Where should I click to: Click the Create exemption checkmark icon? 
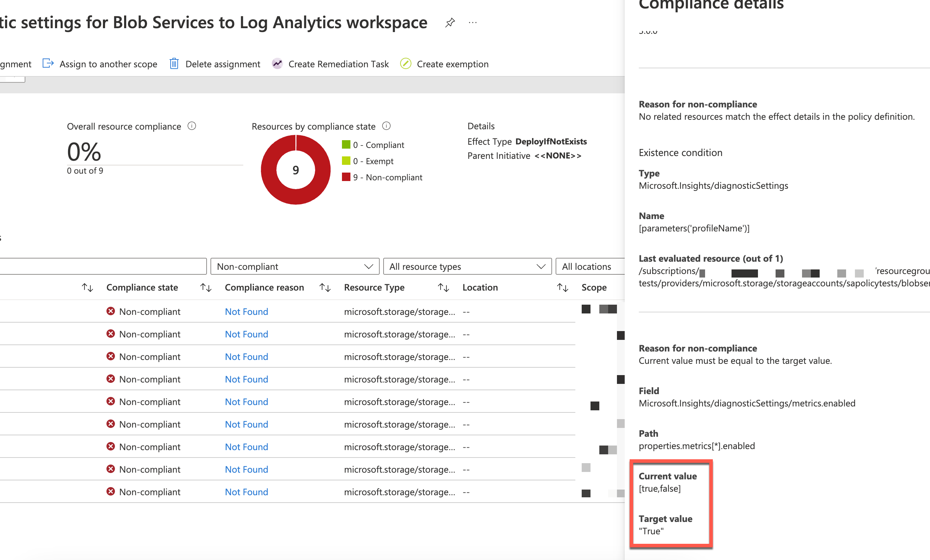point(405,64)
